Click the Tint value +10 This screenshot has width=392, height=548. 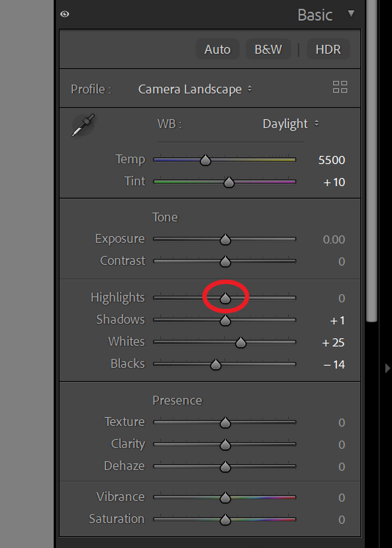pyautogui.click(x=334, y=182)
